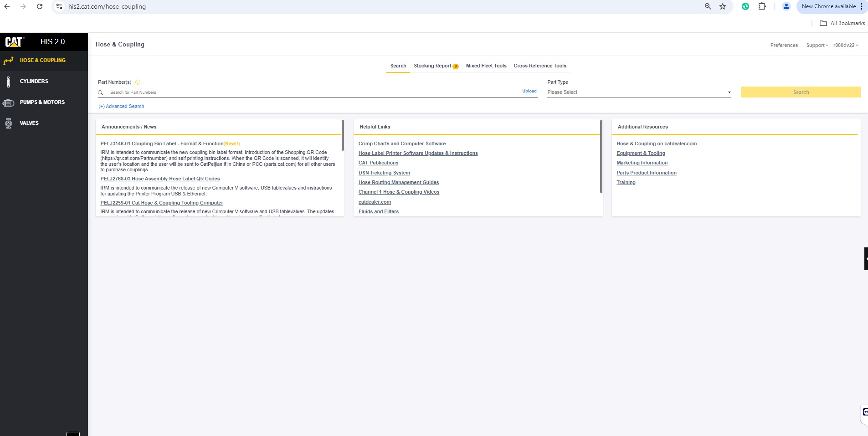
Task: Open the Mixed Fleet Tools tab
Action: [486, 66]
